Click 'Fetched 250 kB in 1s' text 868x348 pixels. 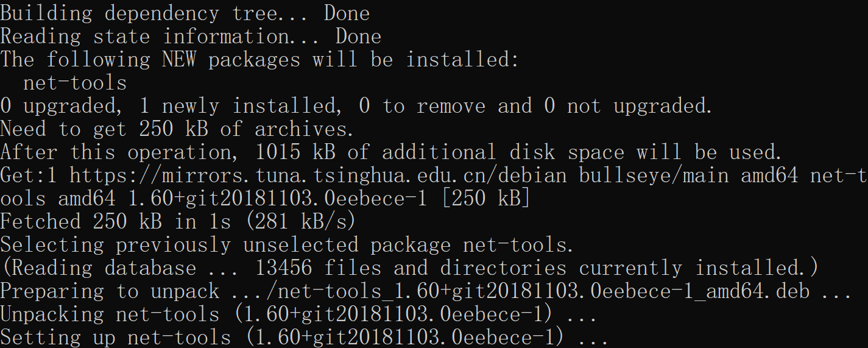tap(116, 222)
